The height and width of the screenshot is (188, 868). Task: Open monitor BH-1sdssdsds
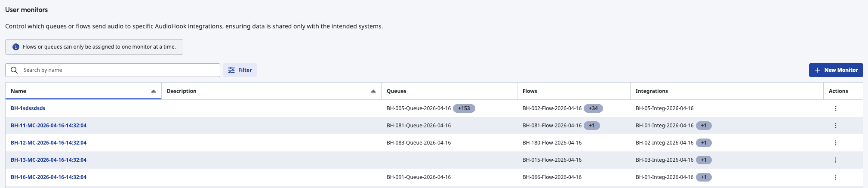pos(28,108)
